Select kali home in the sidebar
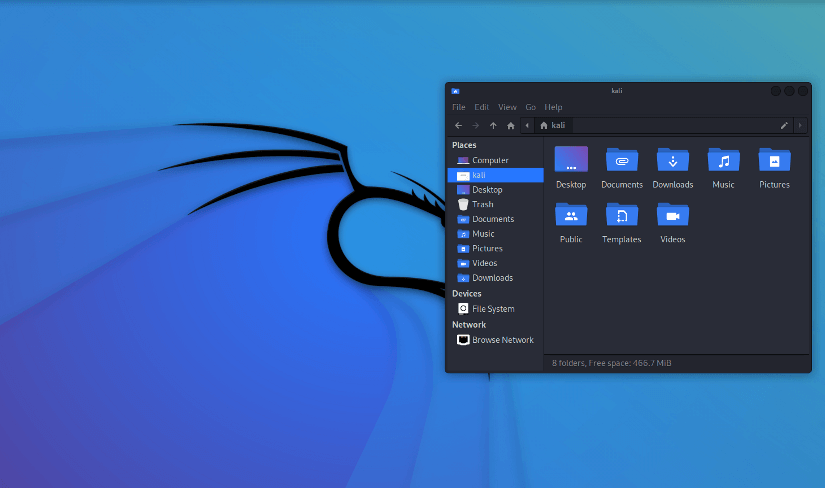The image size is (825, 488). (x=495, y=175)
